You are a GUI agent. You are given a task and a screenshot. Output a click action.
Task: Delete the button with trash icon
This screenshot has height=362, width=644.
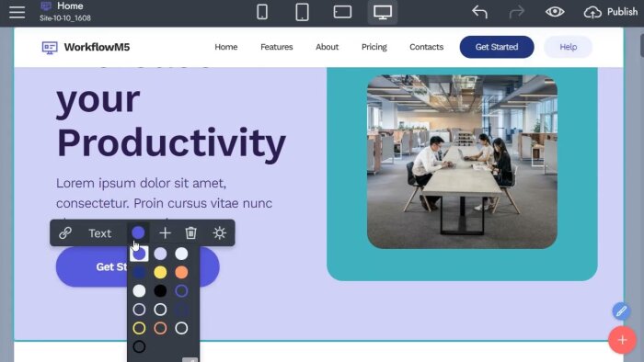[191, 232]
